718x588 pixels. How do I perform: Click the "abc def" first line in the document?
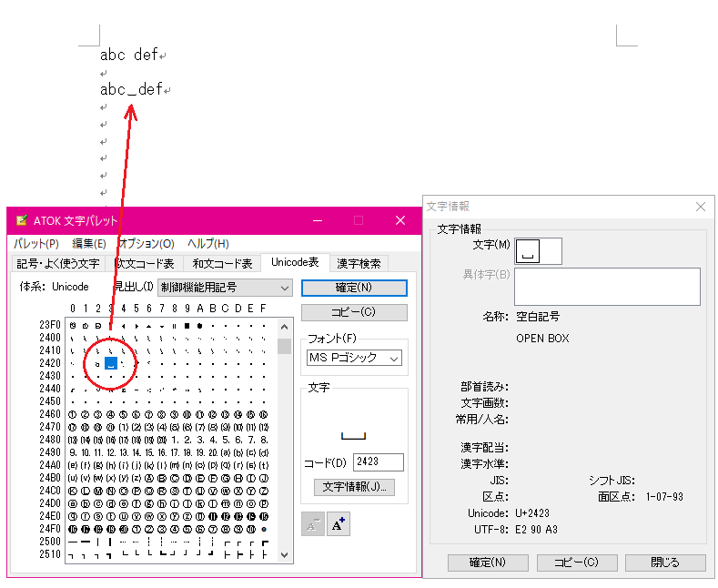point(129,55)
